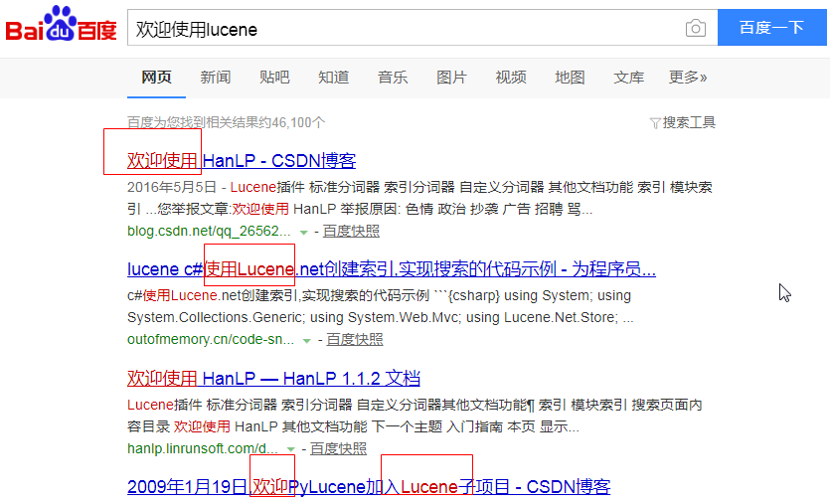Open result 欢迎使用 HanLP — HanLP 1.1.2 文档
Viewport: 830px width, 504px height.
pos(273,378)
